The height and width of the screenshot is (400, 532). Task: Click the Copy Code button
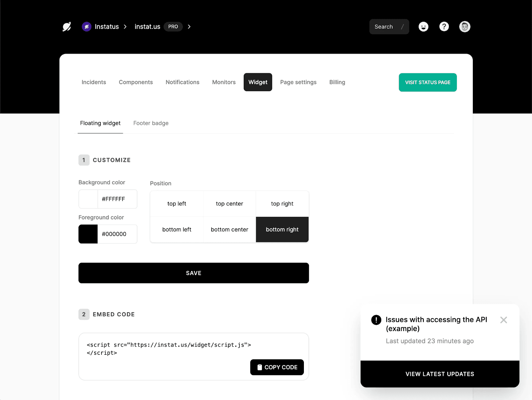point(277,367)
